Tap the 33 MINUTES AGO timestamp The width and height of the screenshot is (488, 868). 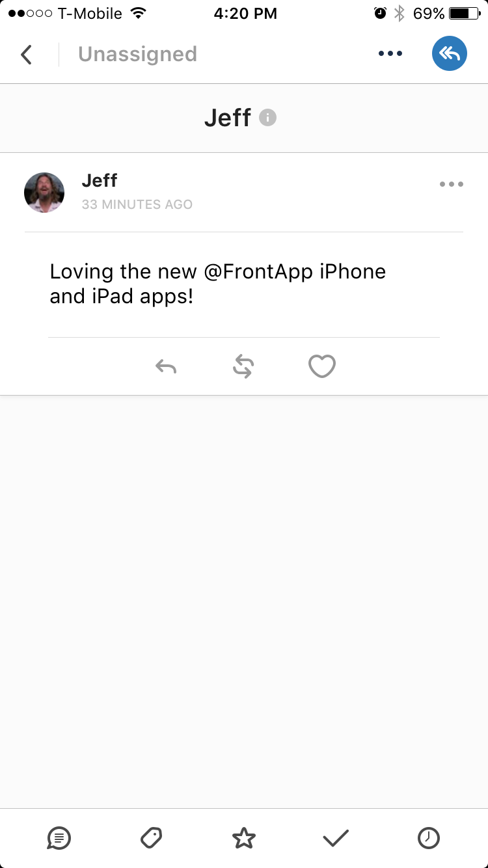137,204
